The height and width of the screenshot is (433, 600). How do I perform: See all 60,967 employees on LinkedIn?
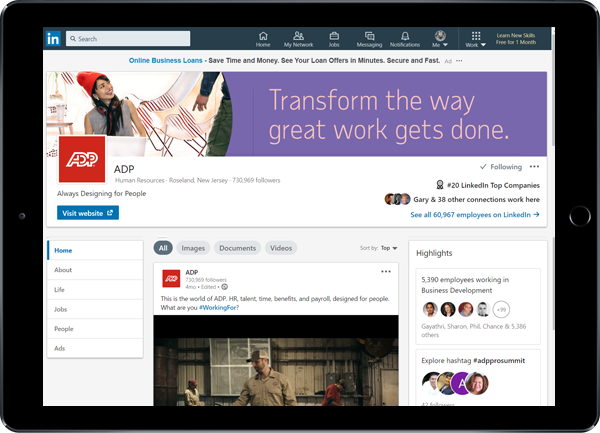[475, 215]
